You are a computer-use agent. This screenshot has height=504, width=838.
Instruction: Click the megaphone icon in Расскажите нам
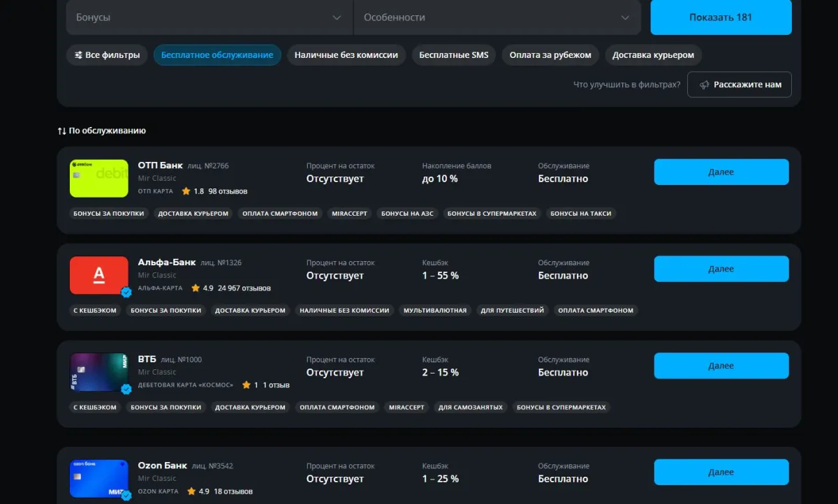[704, 84]
